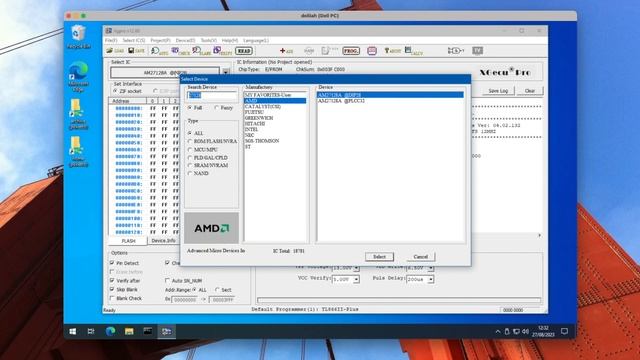Viewport: 640px width, 360px height.
Task: Open the Project menu
Action: [160, 40]
